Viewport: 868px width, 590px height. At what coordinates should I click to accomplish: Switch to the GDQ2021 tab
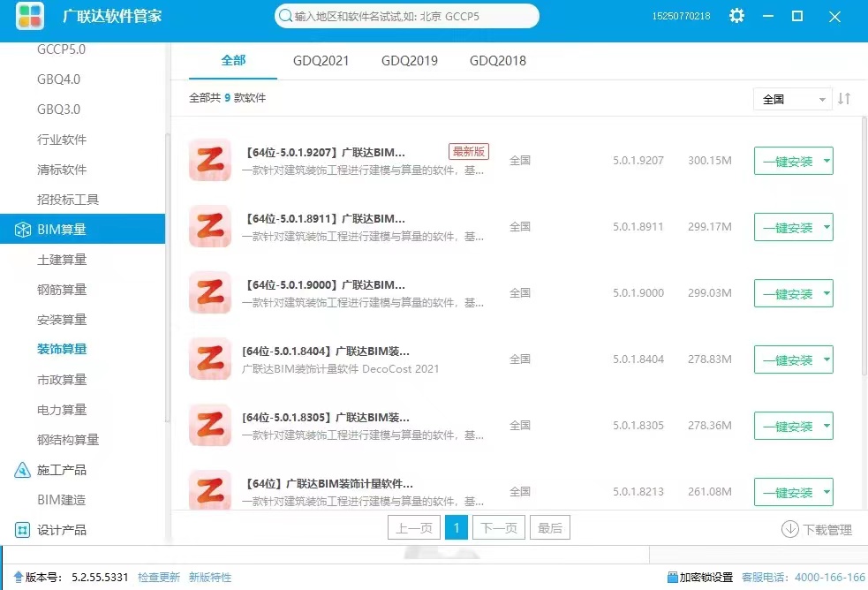click(321, 60)
